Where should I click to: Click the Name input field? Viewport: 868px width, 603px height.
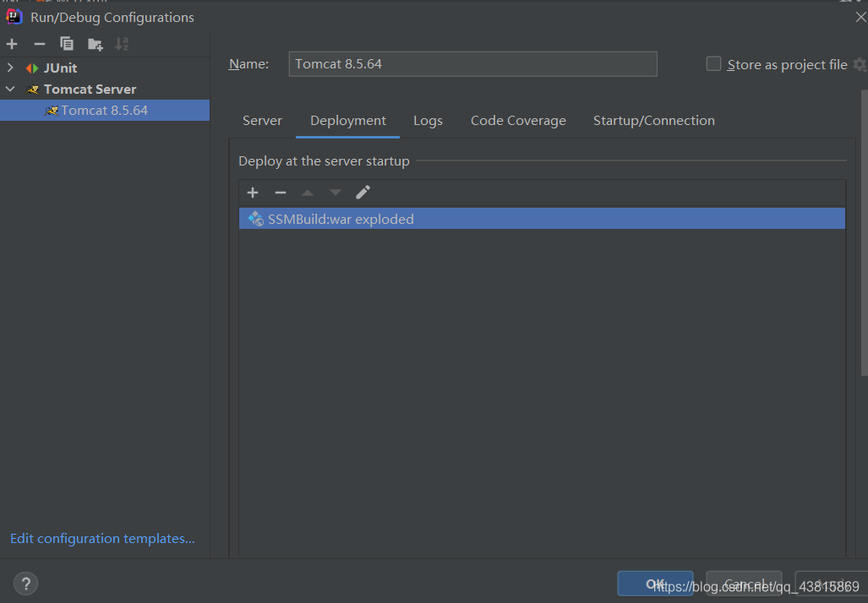(472, 63)
